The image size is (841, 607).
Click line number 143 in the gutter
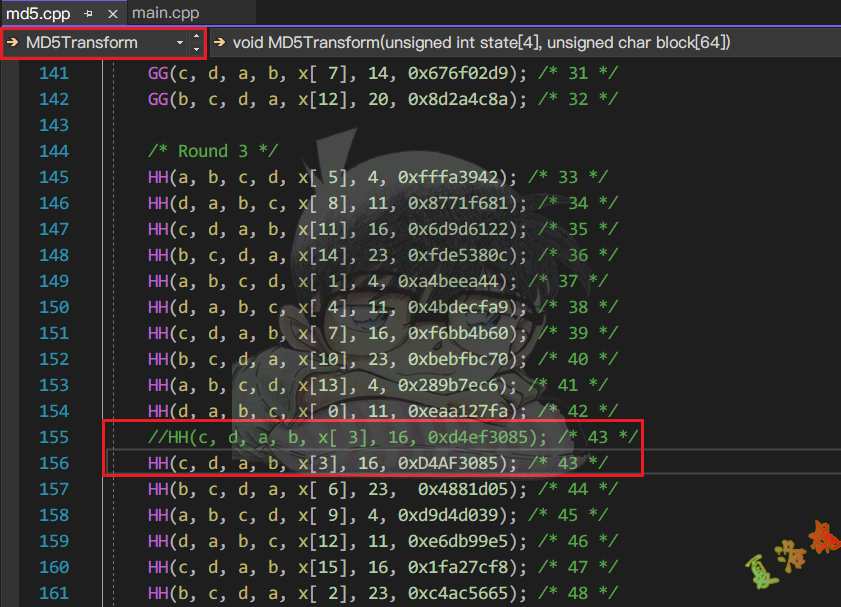[54, 125]
